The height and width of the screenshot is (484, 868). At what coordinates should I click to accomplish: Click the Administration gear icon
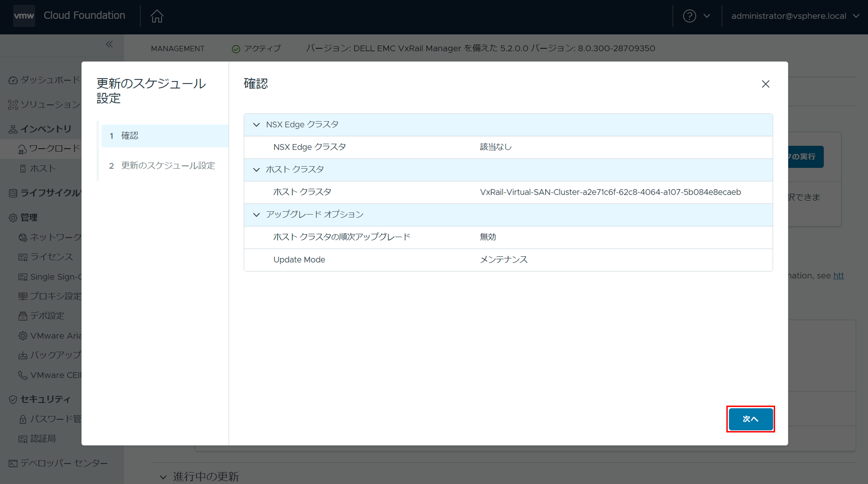13,218
